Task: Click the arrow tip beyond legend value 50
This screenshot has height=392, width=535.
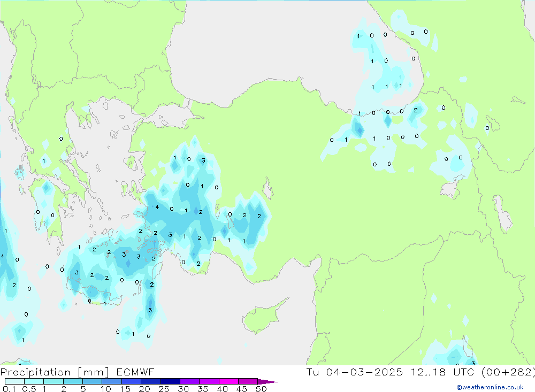Action: [x=267, y=381]
